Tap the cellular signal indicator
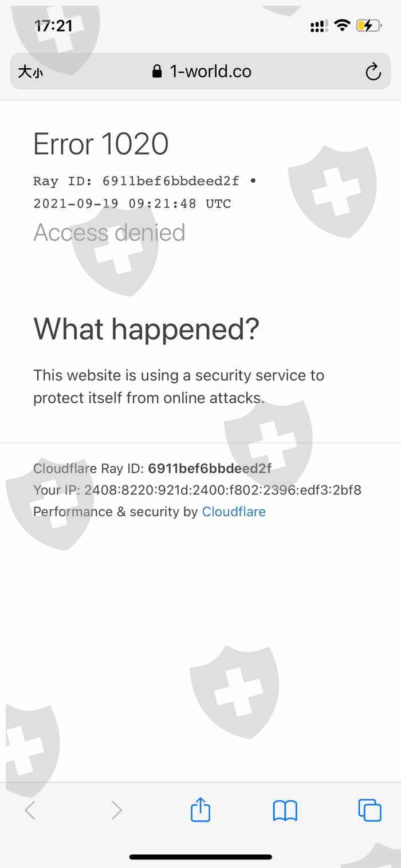The height and width of the screenshot is (868, 401). [319, 26]
